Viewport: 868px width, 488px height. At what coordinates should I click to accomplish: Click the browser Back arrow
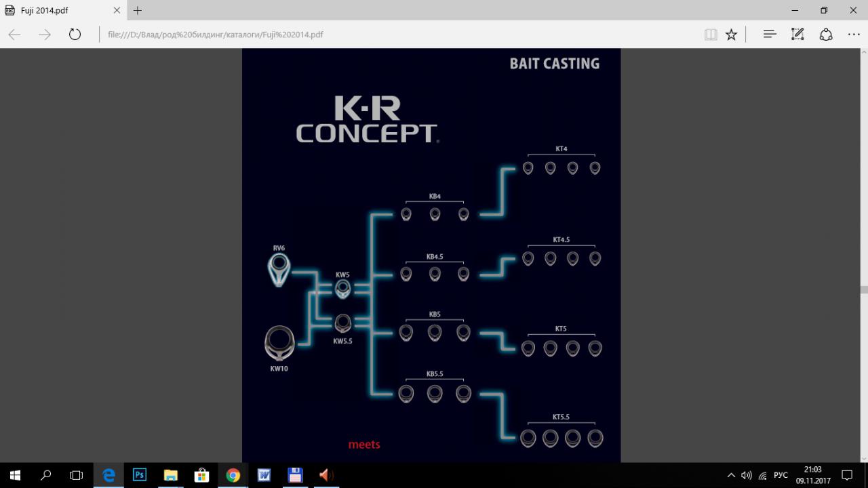(14, 35)
